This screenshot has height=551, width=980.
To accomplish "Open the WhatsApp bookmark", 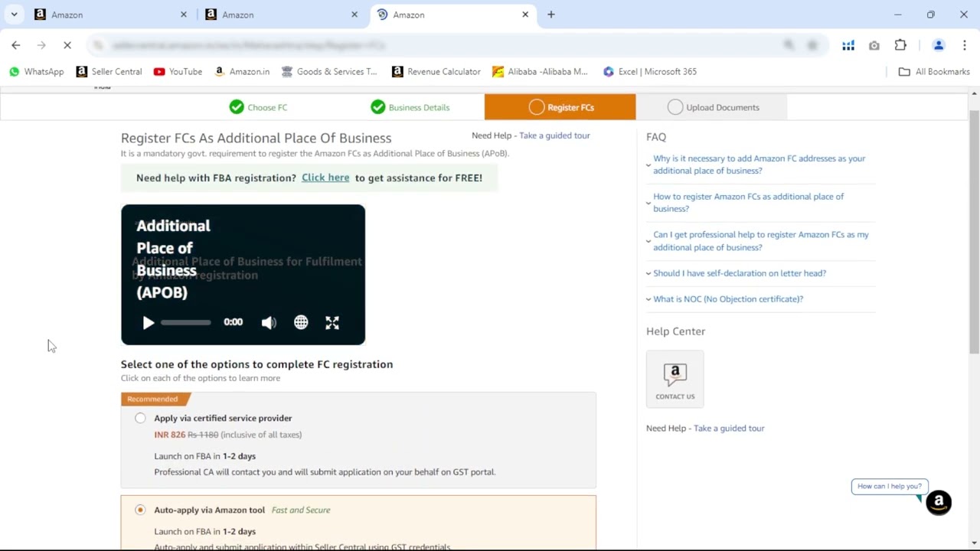I will pos(36,71).
